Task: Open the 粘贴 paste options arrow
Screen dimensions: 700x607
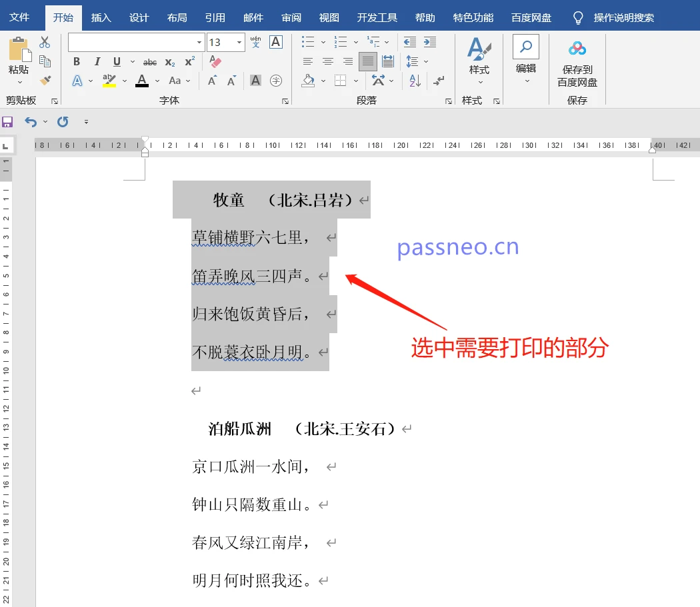Action: [x=19, y=82]
